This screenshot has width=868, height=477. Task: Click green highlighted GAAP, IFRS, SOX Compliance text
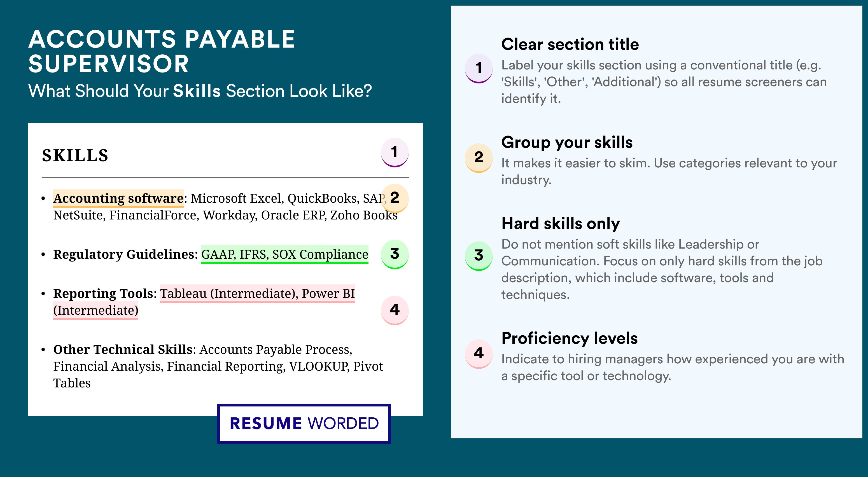(x=285, y=254)
